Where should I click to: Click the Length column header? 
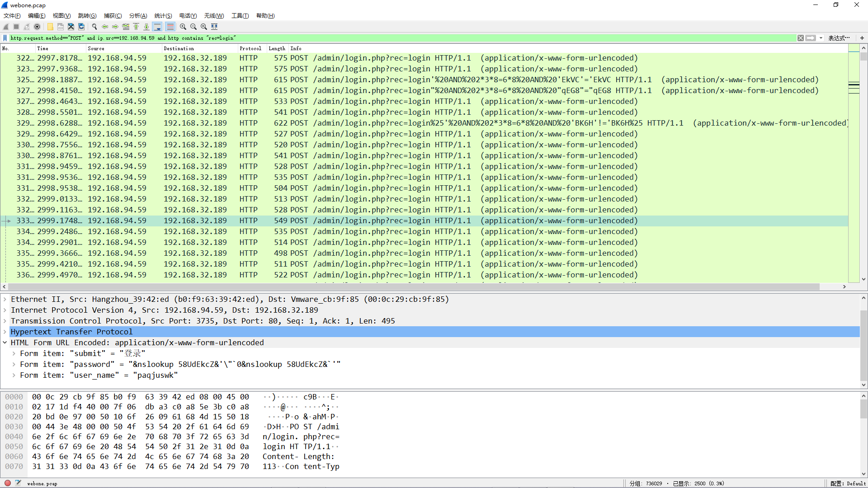click(x=277, y=48)
